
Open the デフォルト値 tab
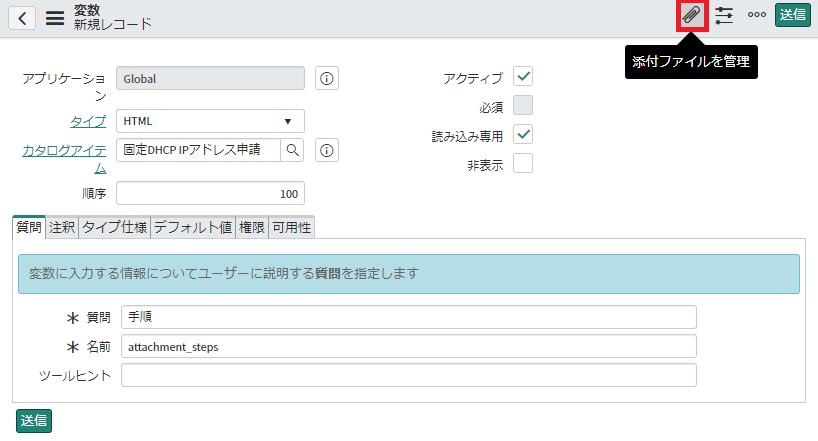point(193,228)
